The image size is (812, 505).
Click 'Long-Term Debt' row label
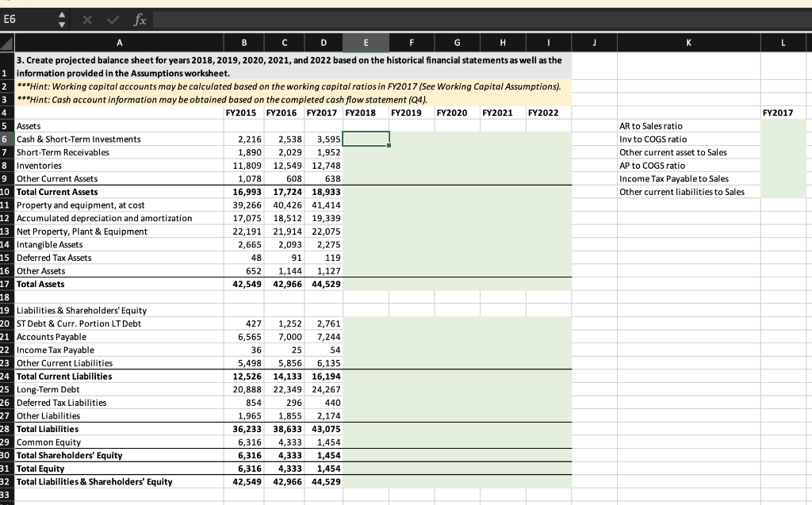click(x=48, y=389)
